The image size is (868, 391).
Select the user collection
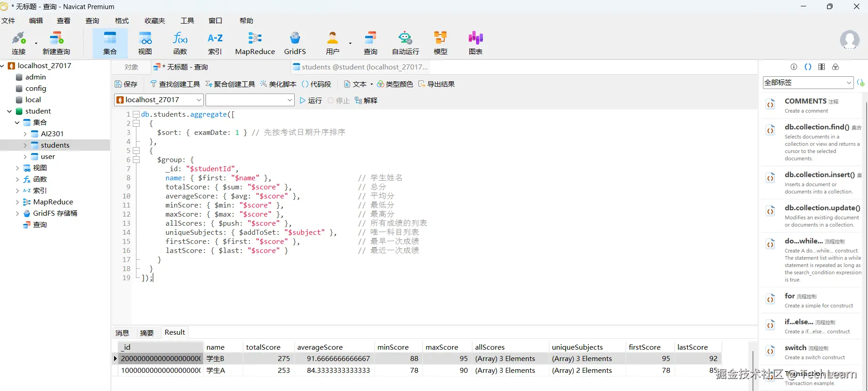48,157
